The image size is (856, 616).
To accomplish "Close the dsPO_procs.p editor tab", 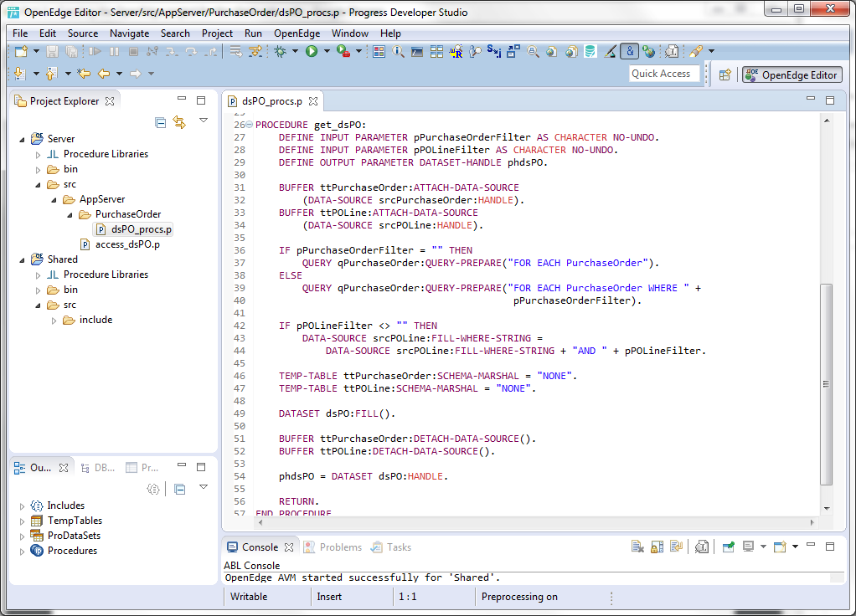I will coord(313,101).
